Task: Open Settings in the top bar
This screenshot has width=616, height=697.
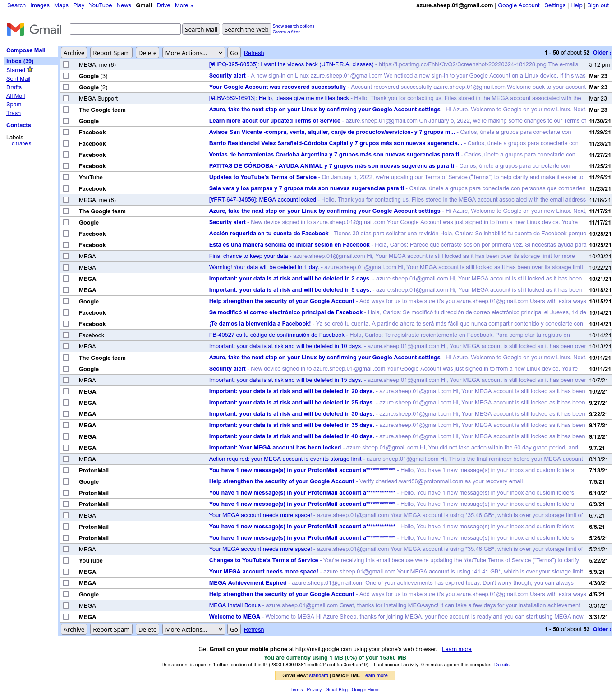Action: [x=555, y=5]
